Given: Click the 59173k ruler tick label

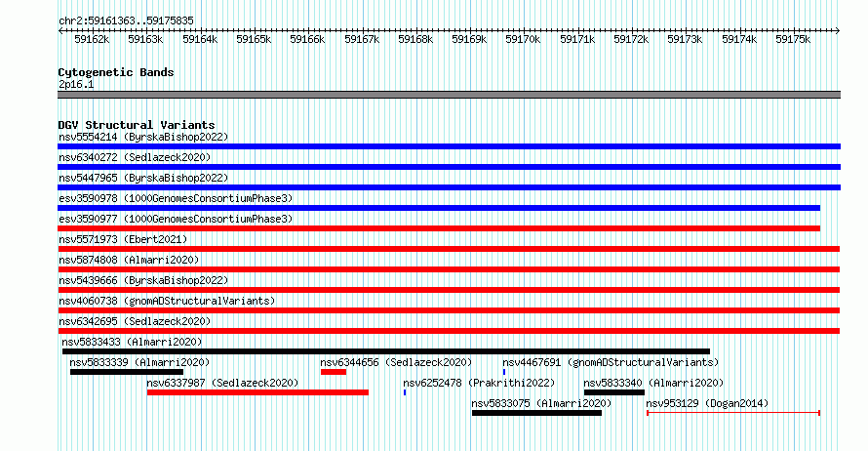Looking at the screenshot, I should coord(685,39).
